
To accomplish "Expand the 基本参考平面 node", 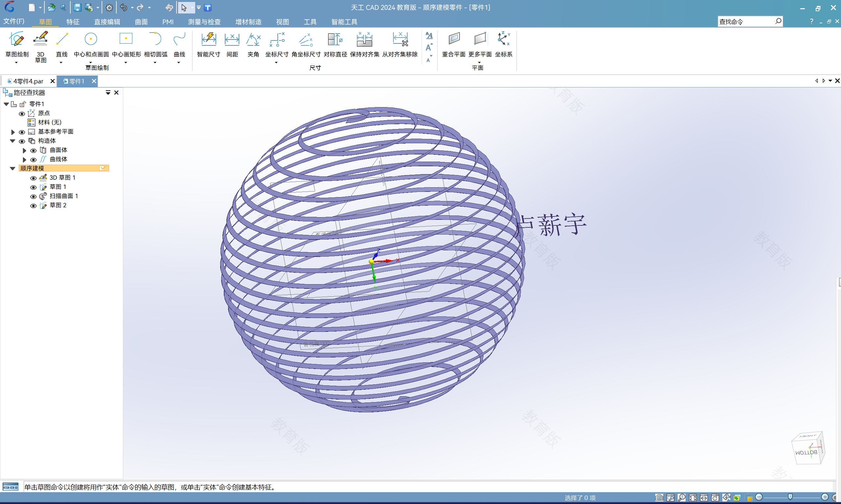I will (x=13, y=132).
